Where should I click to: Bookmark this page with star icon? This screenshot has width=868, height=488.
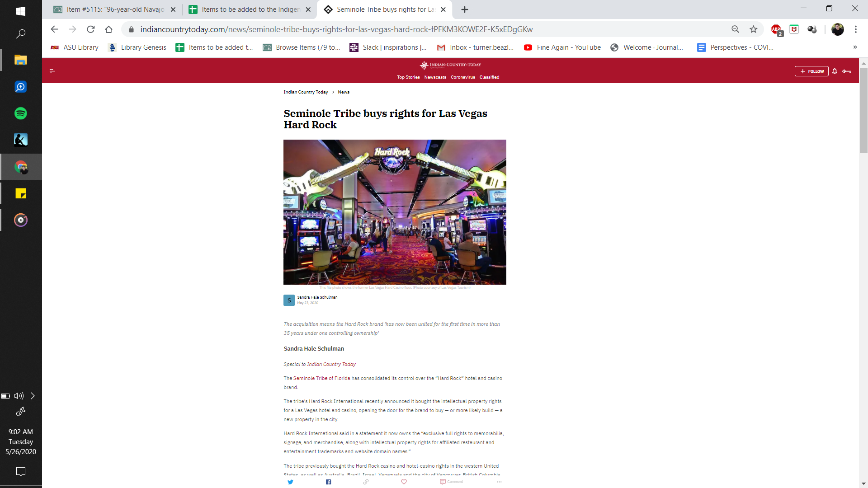(x=753, y=29)
